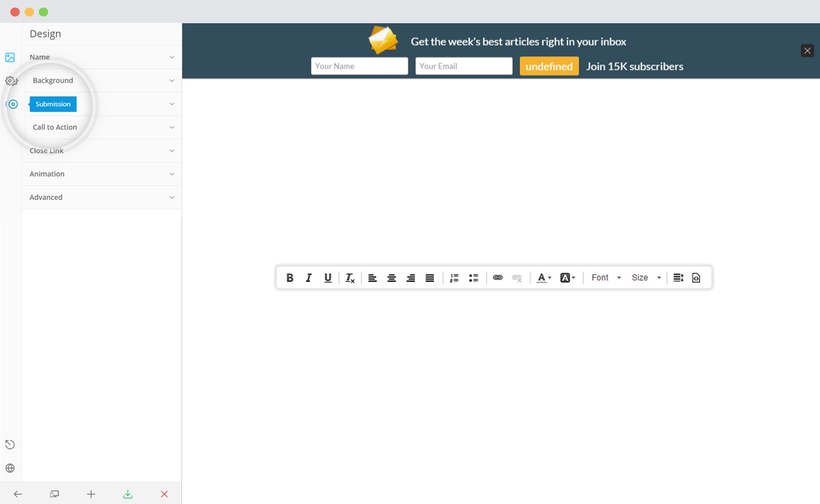
Task: Apply italic formatting
Action: (x=308, y=278)
